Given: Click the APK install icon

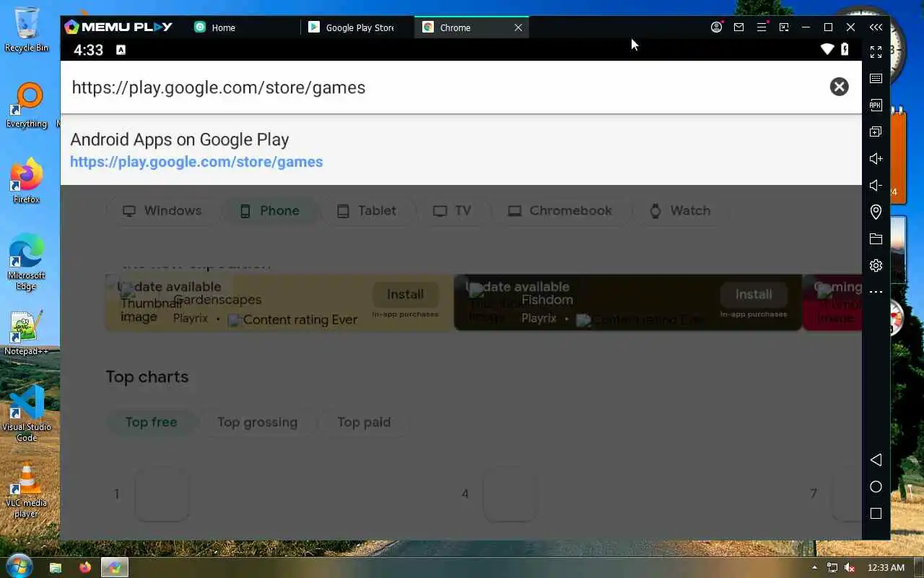Looking at the screenshot, I should (x=876, y=105).
